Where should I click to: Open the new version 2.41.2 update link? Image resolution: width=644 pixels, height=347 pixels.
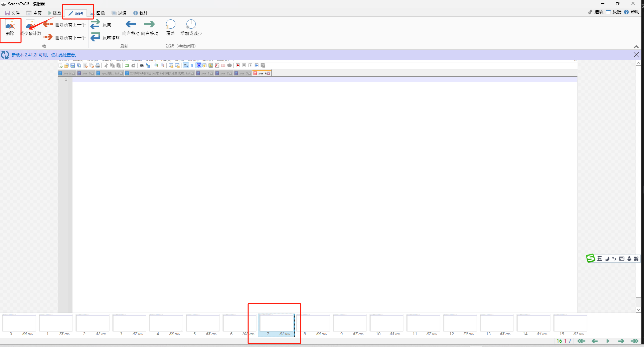point(45,55)
